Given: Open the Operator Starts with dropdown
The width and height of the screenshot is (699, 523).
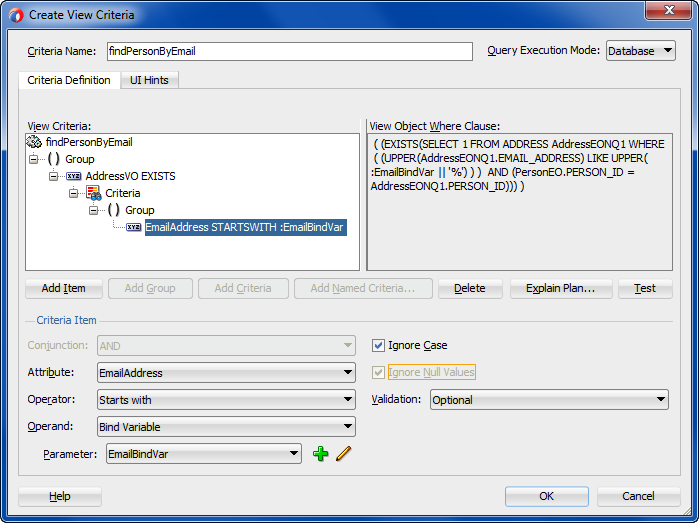Looking at the screenshot, I should coord(226,399).
